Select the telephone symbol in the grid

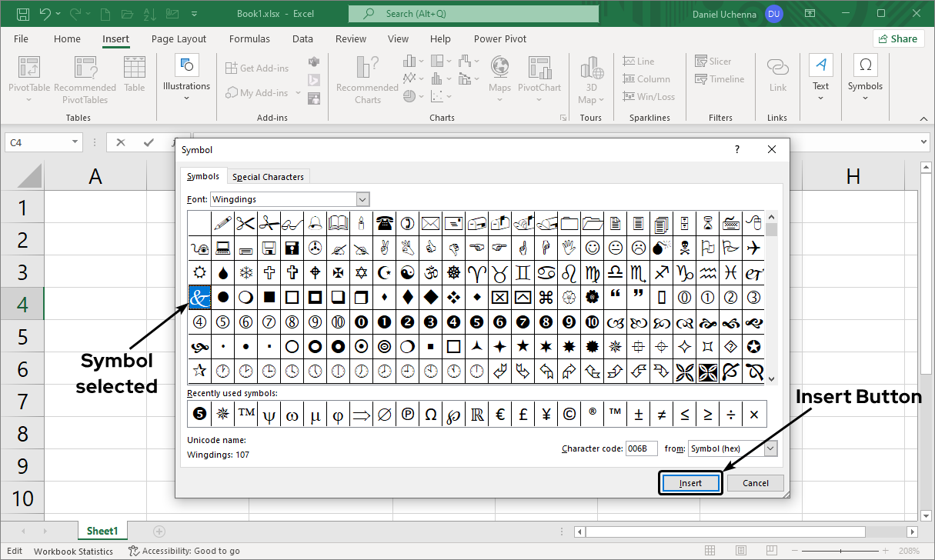coord(385,224)
